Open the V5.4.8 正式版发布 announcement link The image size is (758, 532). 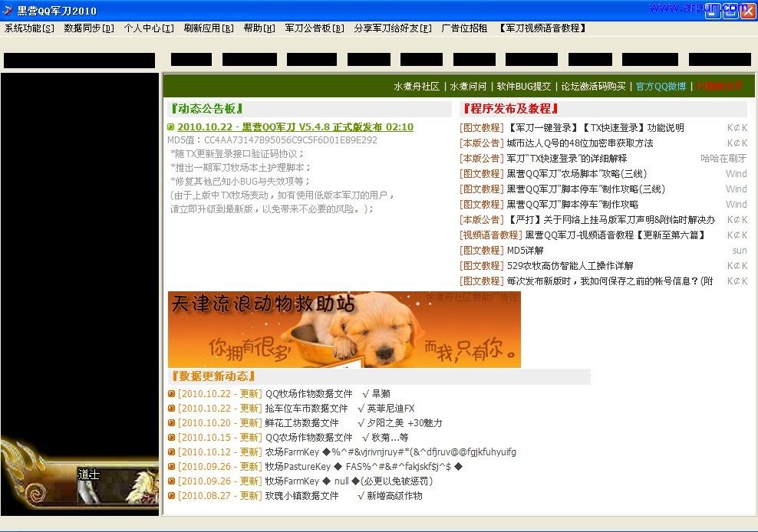(x=295, y=127)
